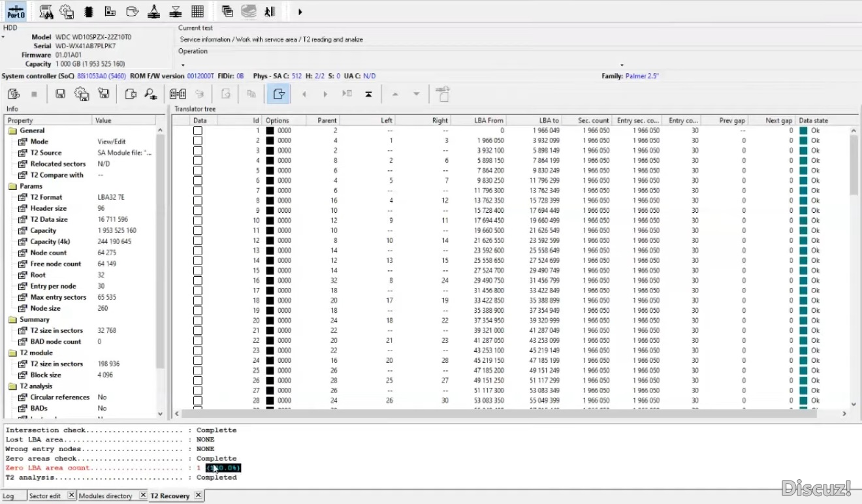Check the Data box for row Id 24

[x=198, y=360]
